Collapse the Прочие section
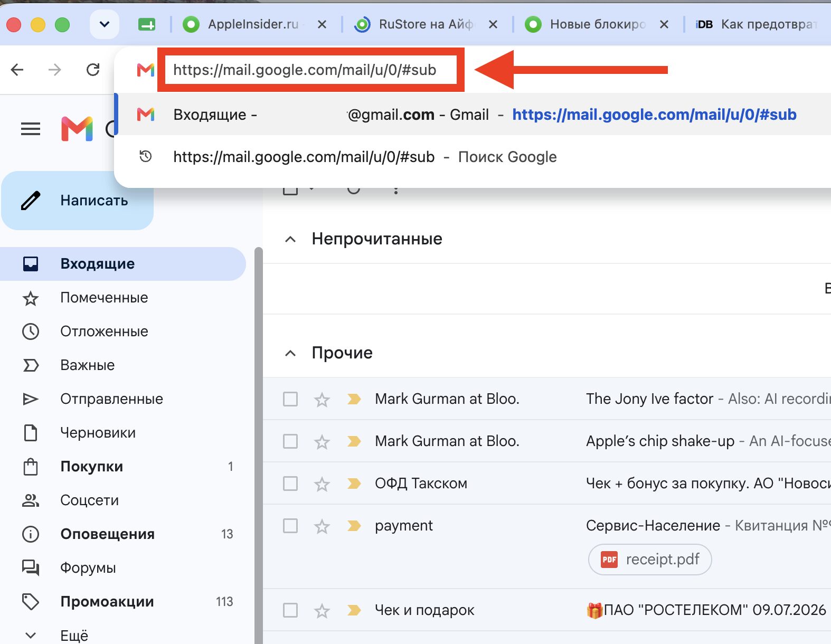 click(x=290, y=353)
